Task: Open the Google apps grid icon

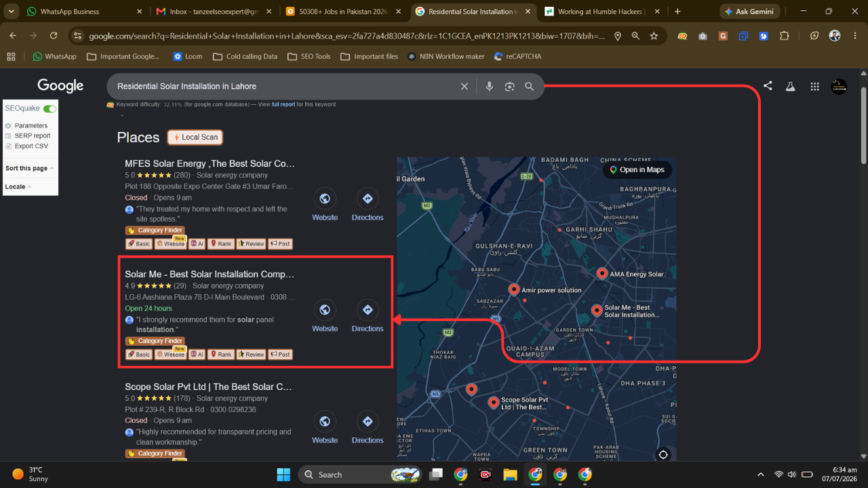Action: (x=814, y=87)
